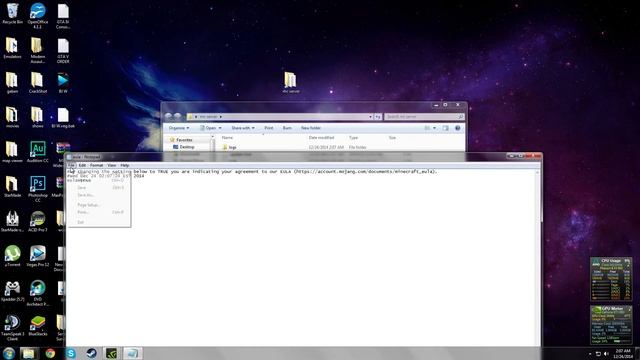This screenshot has width=640, height=360.
Task: Open Notepad's Edit menu
Action: [82, 165]
